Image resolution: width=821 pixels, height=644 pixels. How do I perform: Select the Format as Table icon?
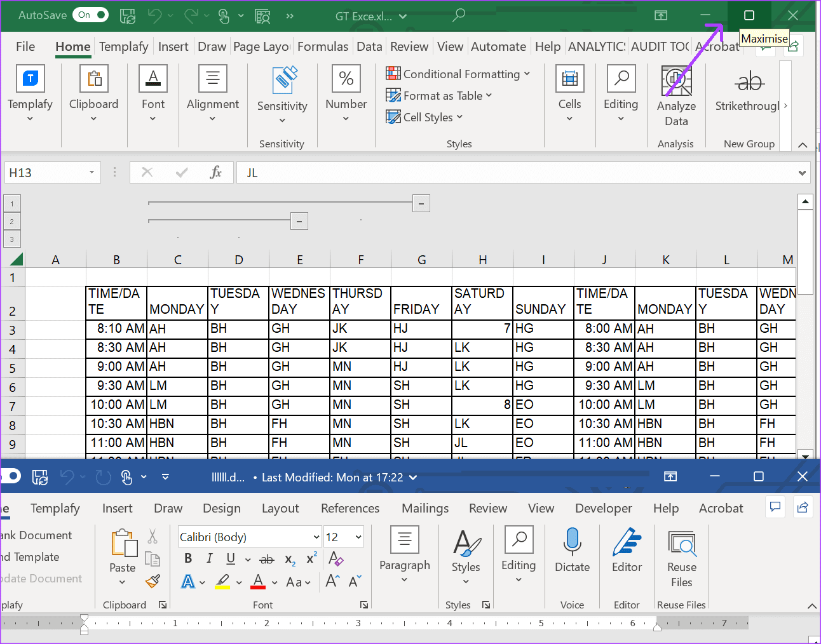coord(395,95)
